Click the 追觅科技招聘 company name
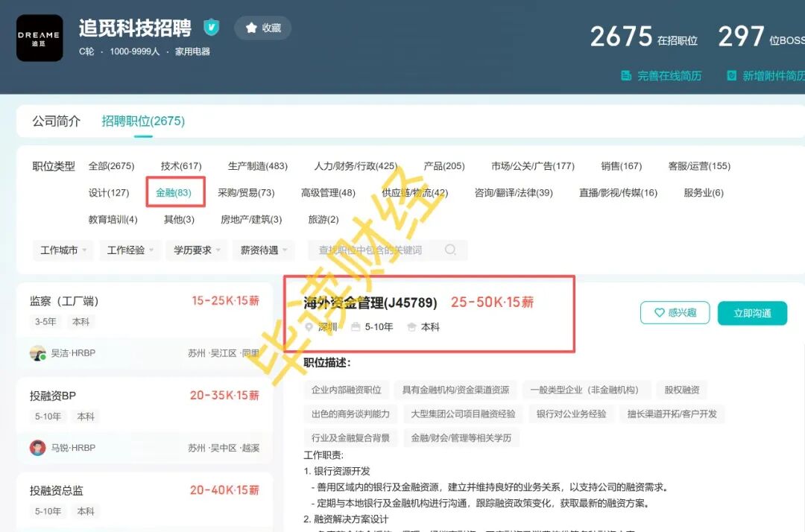The width and height of the screenshot is (805, 532). pyautogui.click(x=135, y=28)
